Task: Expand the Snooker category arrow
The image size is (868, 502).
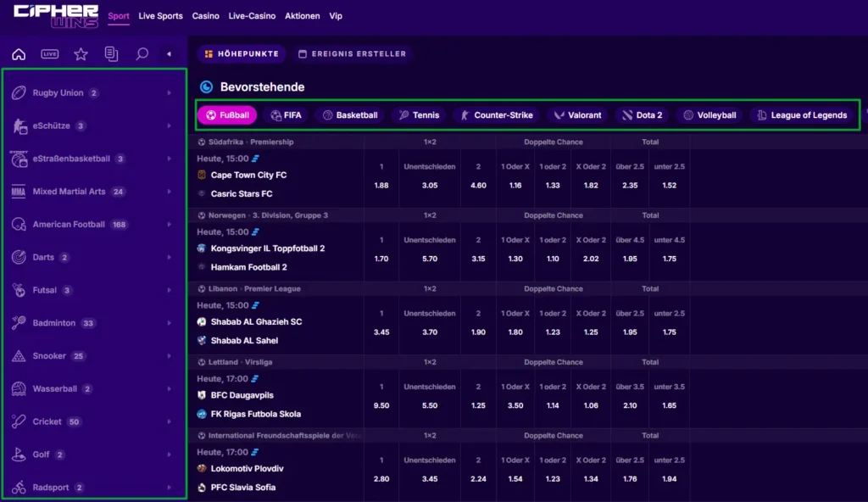Action: coord(169,355)
